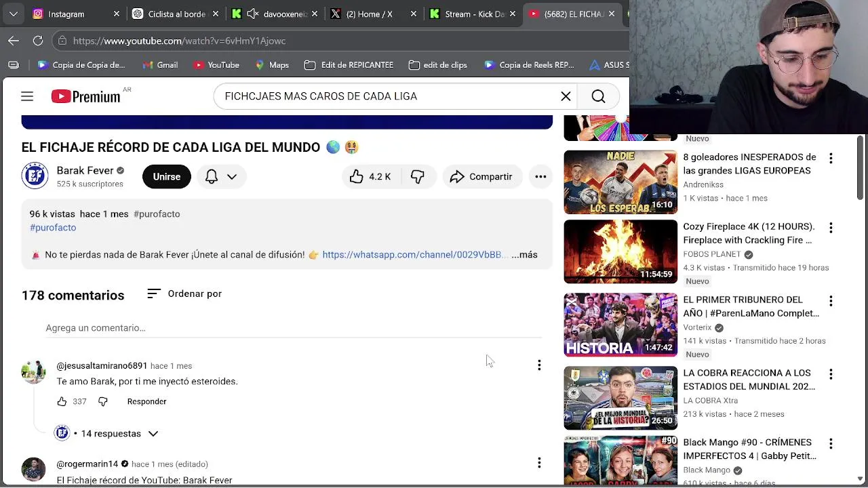Viewport: 868px width, 488px height.
Task: Expand description with ...más
Action: [x=524, y=255]
